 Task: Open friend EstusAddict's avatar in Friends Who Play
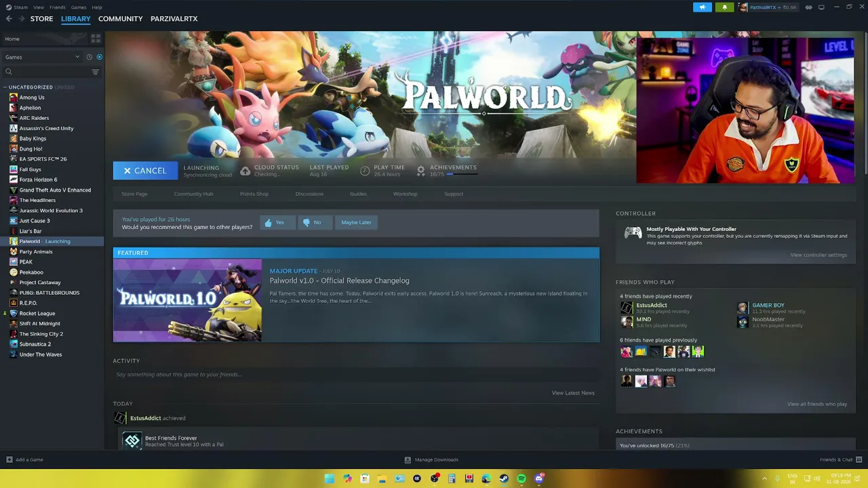tap(627, 308)
